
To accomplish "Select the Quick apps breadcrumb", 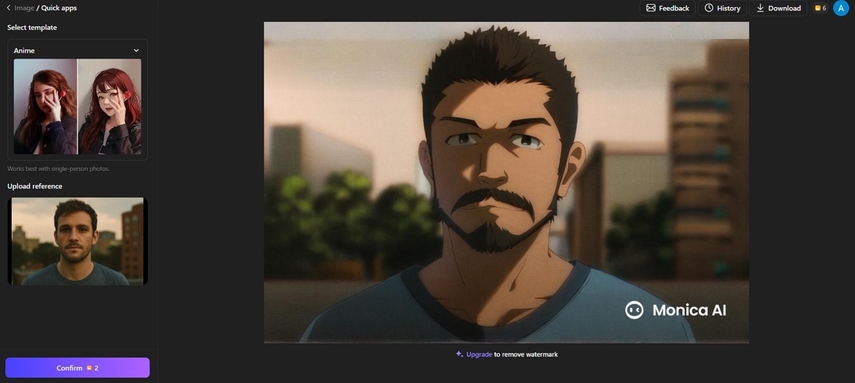I will pos(59,8).
